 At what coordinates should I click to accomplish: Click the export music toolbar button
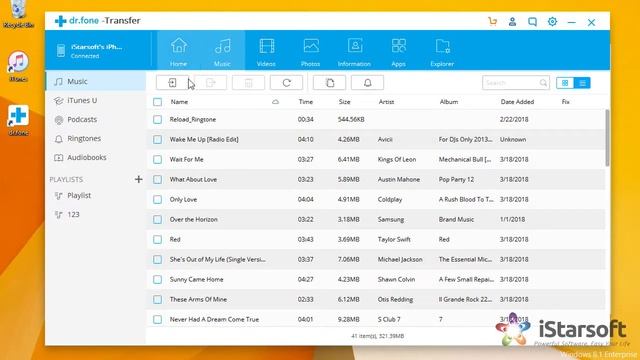coord(210,83)
